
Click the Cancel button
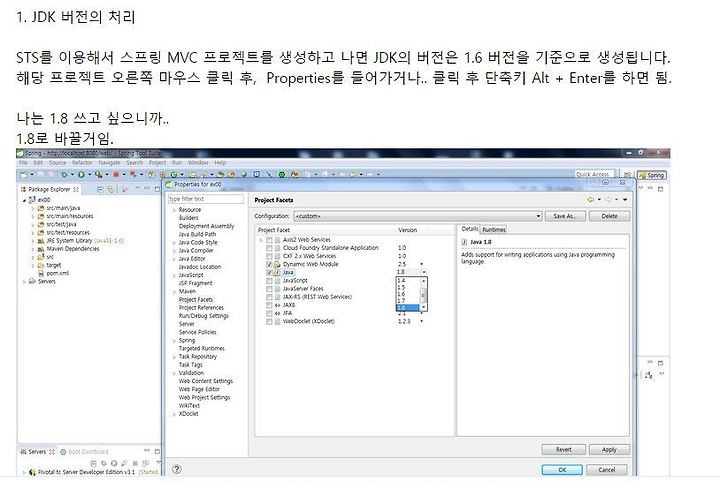point(607,470)
